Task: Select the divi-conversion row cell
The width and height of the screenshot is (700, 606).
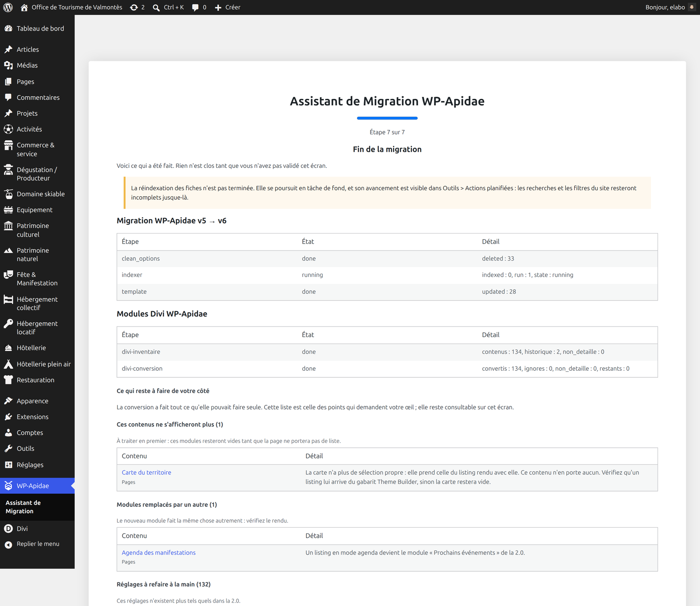Action: point(142,369)
